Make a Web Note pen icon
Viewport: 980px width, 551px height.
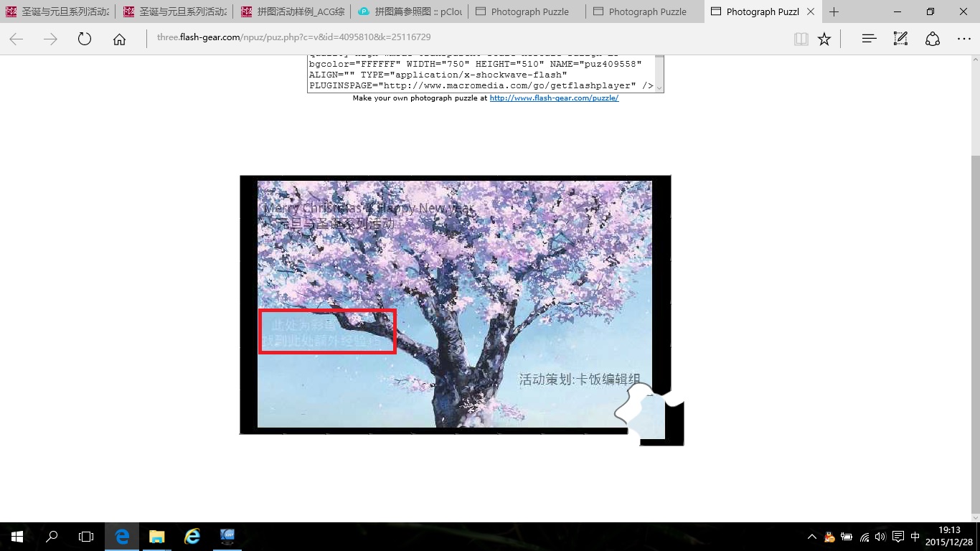[x=900, y=39]
